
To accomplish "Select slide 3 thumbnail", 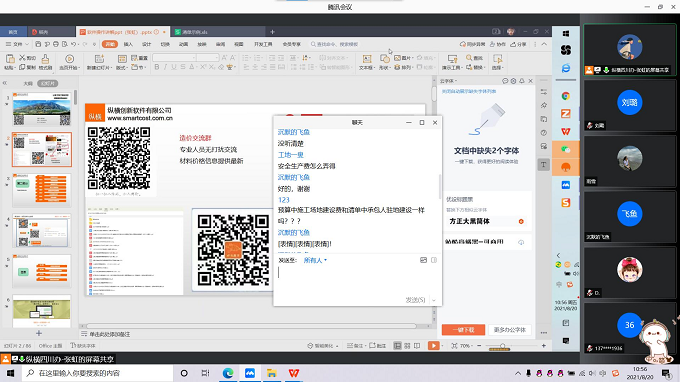I will pyautogui.click(x=42, y=190).
